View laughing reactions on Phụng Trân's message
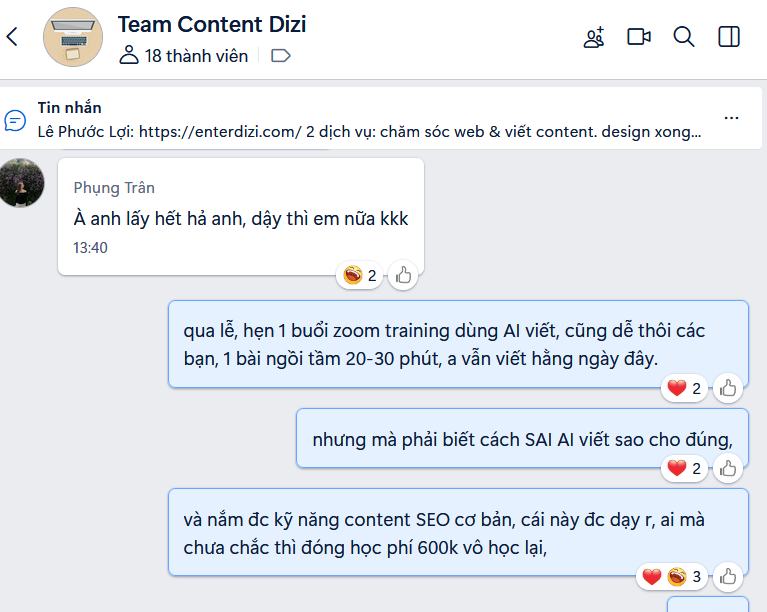Viewport: 767px width, 612px height. point(360,275)
